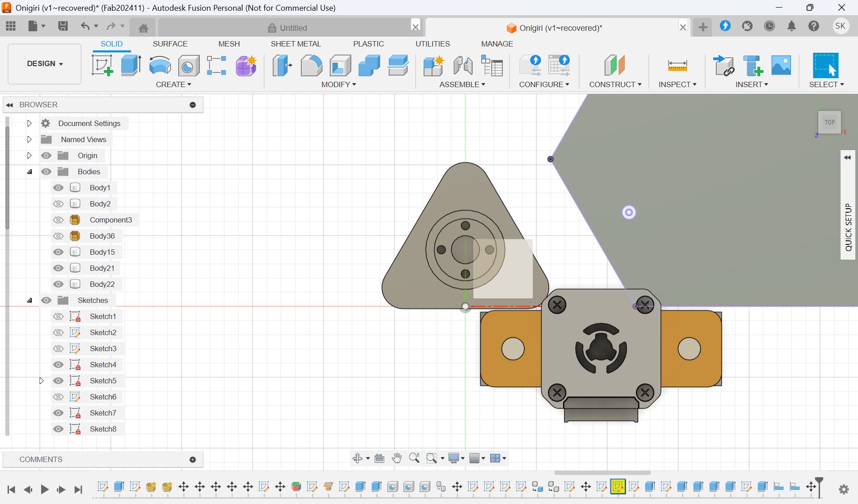The height and width of the screenshot is (504, 858).
Task: Select the Fillet tool
Action: click(x=311, y=65)
